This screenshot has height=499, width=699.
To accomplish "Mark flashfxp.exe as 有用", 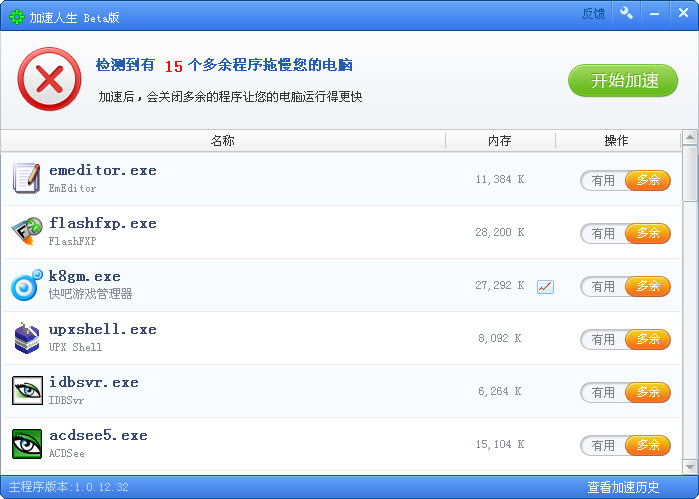I will (603, 234).
